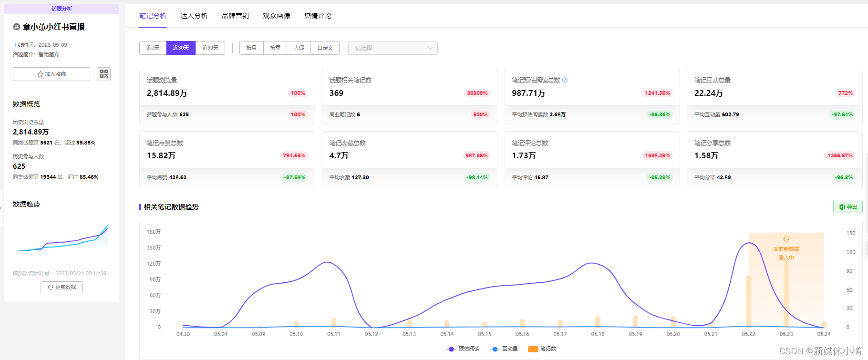
Task: Toggle the 互动量 legend series
Action: tap(504, 349)
